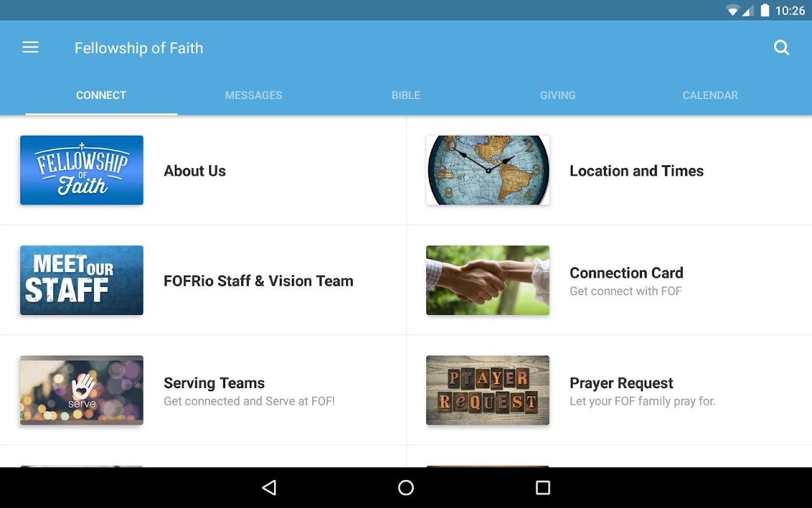Open the Giving tab
The image size is (812, 508).
[558, 95]
